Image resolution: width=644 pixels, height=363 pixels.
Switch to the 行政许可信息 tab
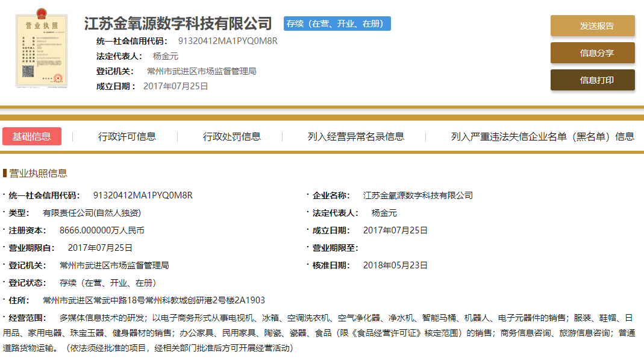pyautogui.click(x=127, y=136)
